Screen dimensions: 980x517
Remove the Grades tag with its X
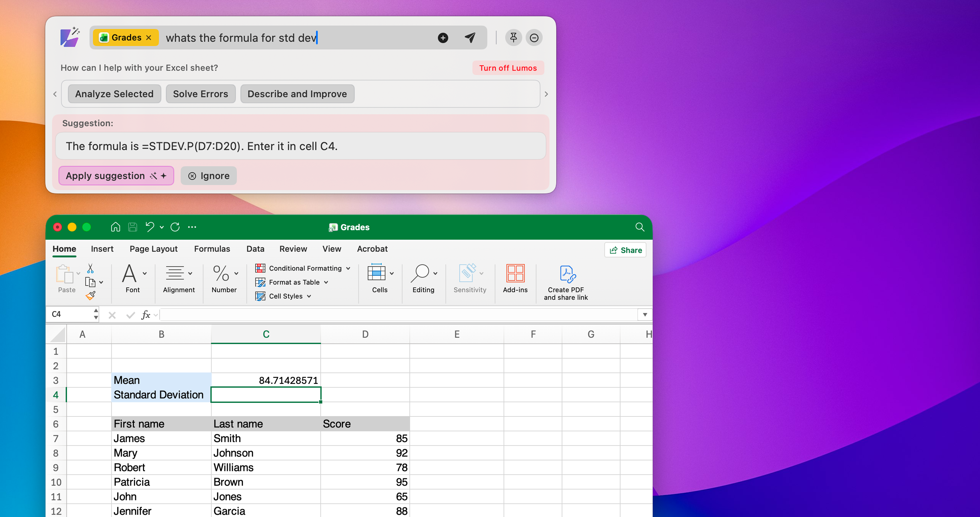149,38
